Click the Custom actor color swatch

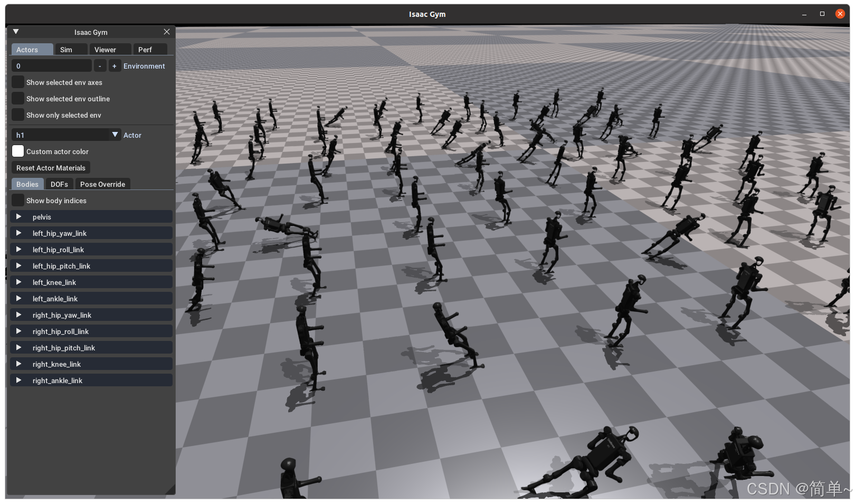pyautogui.click(x=18, y=151)
